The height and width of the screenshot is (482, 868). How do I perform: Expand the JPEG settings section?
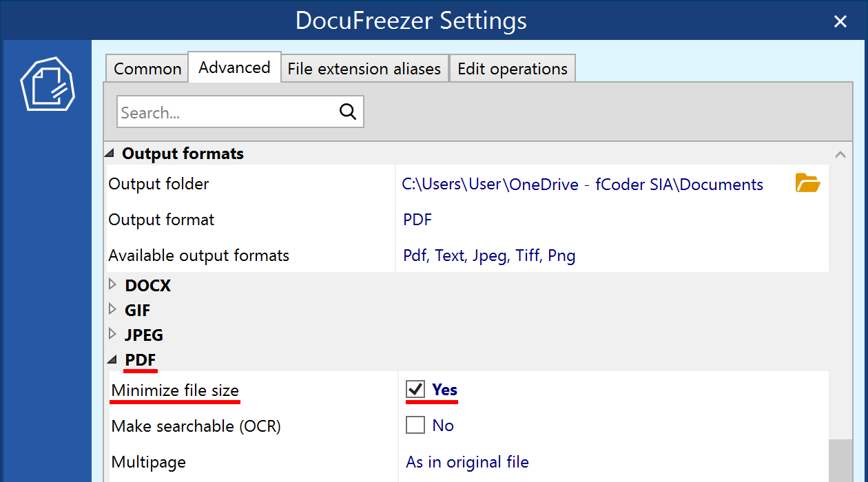(113, 334)
